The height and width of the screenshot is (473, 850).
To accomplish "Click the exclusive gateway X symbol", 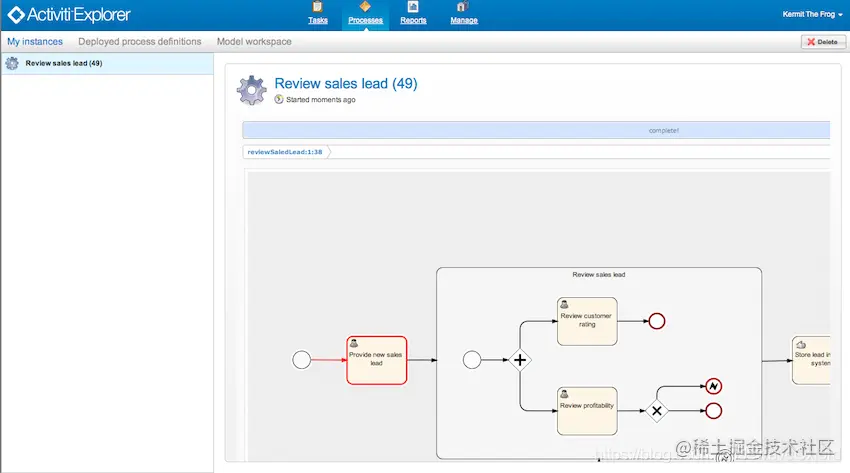I will pos(656,411).
